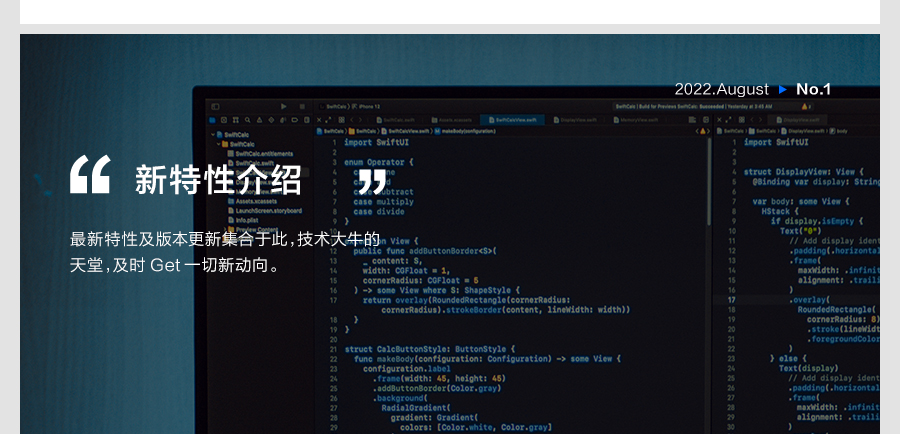Click the Run button in Xcode toolbar
The image size is (900, 434).
[x=285, y=105]
